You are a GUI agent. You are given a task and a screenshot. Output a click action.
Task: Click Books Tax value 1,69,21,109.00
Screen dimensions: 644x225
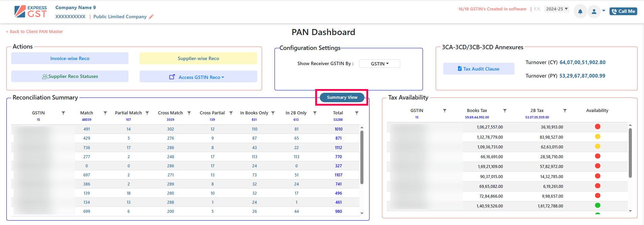click(x=490, y=167)
